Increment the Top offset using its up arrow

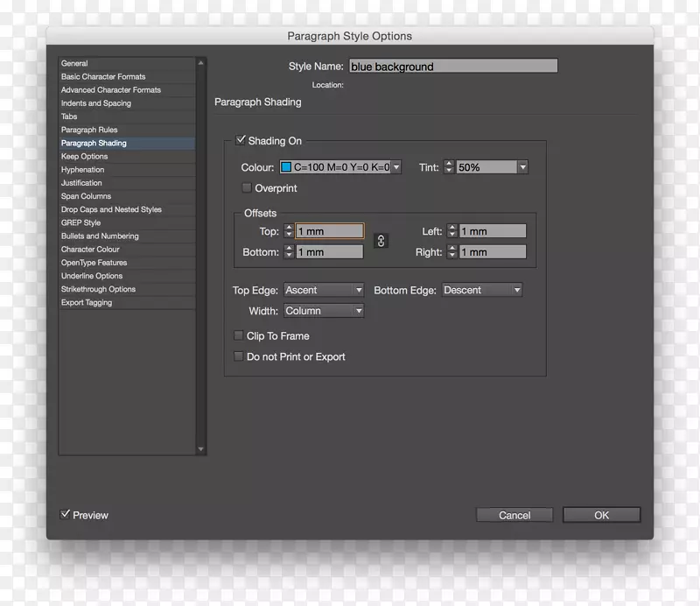click(x=289, y=227)
